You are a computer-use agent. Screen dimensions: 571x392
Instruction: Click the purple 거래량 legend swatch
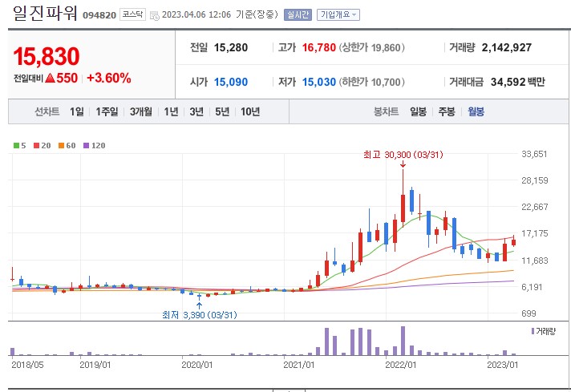(533, 331)
